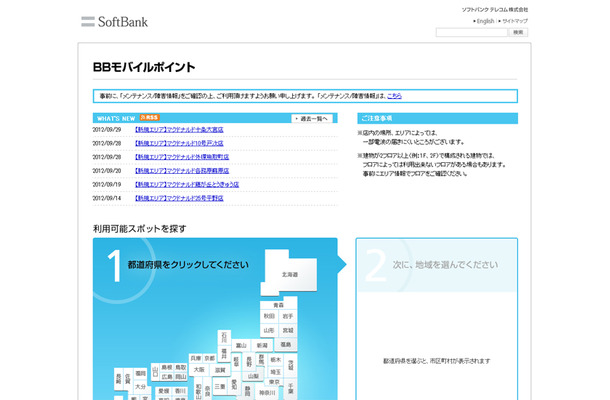The image size is (610, 400).
Task: Click the 愛知 map tile
Action: click(x=234, y=384)
